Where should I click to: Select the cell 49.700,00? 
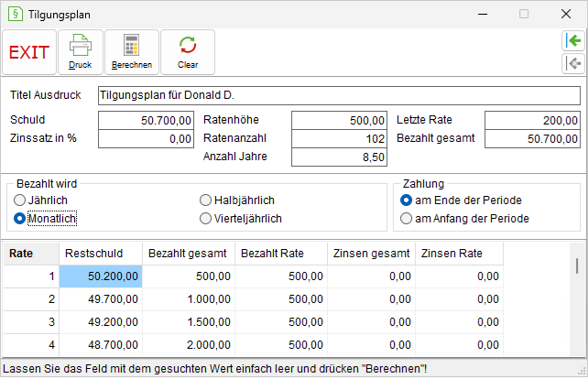click(x=101, y=299)
